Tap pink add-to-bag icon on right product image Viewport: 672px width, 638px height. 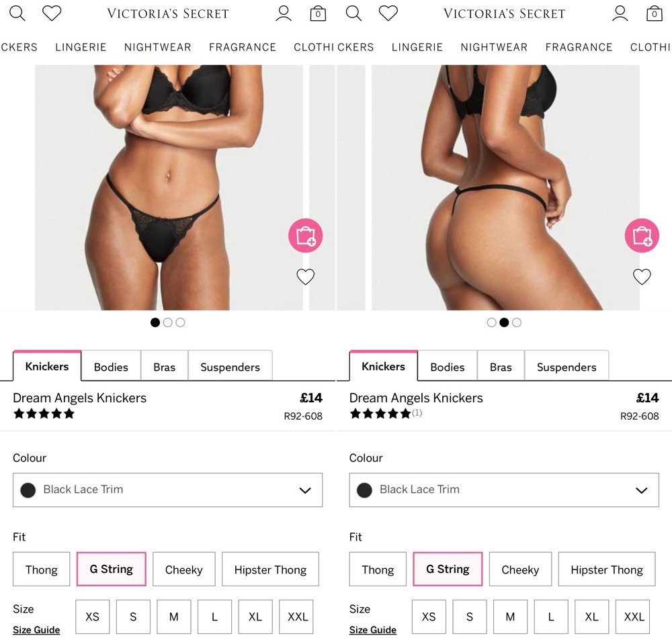tap(642, 236)
